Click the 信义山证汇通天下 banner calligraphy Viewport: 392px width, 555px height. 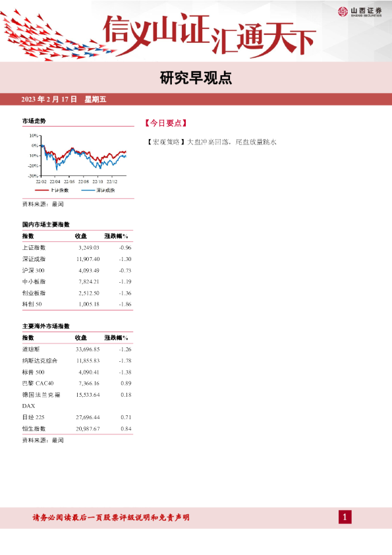pyautogui.click(x=210, y=34)
